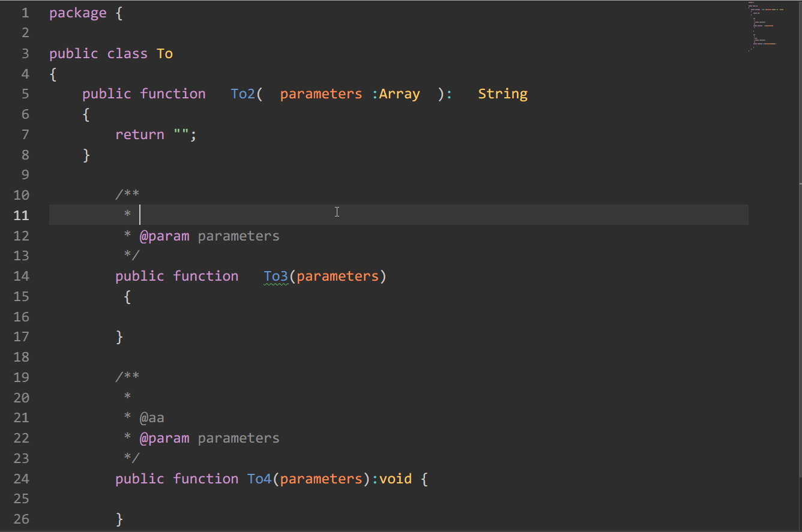Click the @param tag on line 22
Image resolution: width=802 pixels, height=532 pixels.
point(164,438)
